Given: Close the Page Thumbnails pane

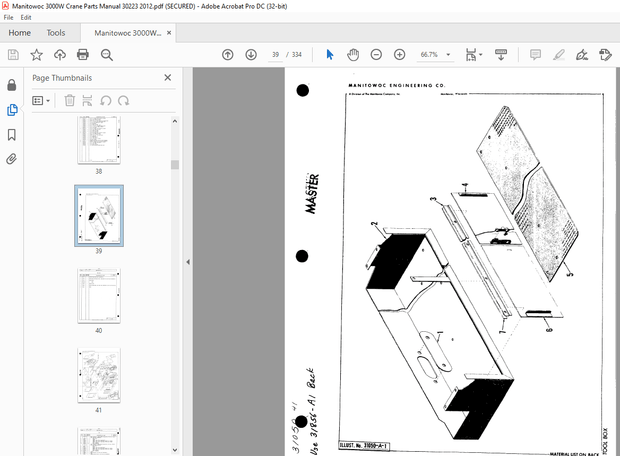Looking at the screenshot, I should 167,77.
